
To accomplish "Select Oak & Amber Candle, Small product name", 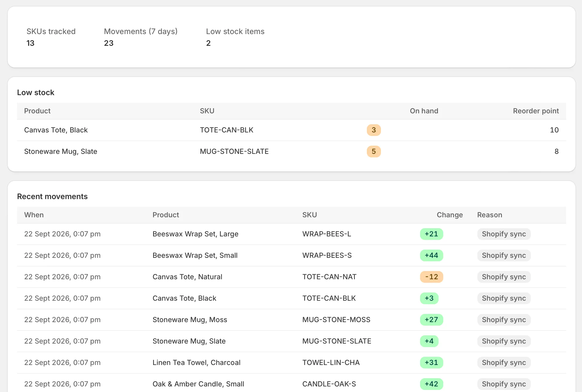I will [198, 384].
